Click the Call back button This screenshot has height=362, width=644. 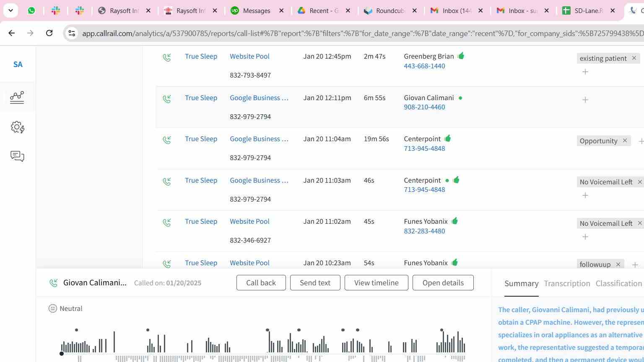261,283
